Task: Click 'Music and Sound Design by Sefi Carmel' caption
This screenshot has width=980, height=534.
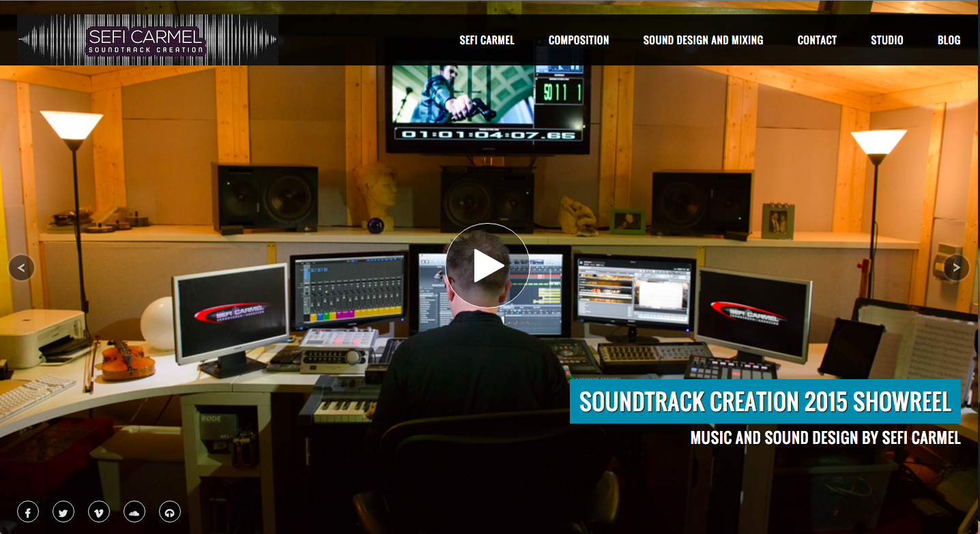Action: [x=825, y=438]
